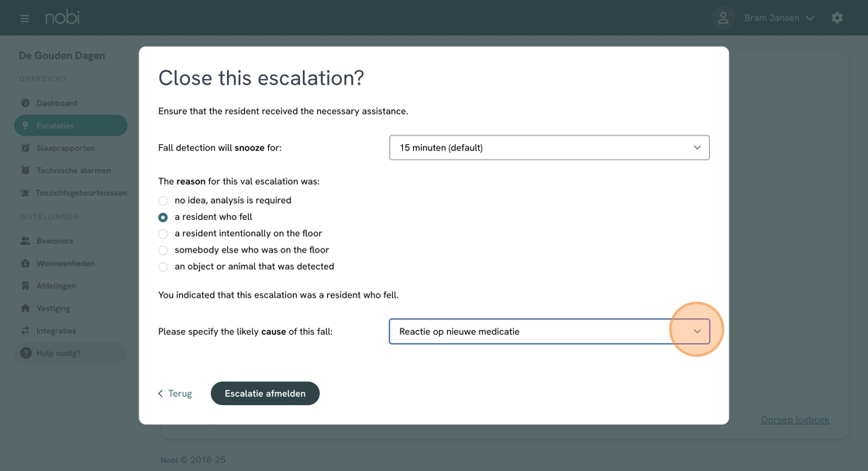Click the Escalatie afmelden button
Viewport: 868px width, 471px height.
(x=265, y=394)
